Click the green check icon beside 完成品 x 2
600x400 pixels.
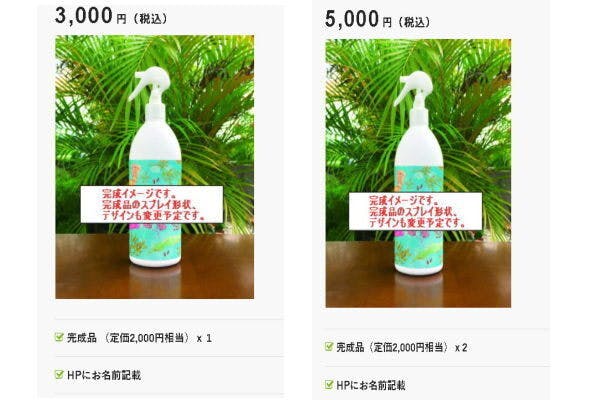[x=329, y=347]
